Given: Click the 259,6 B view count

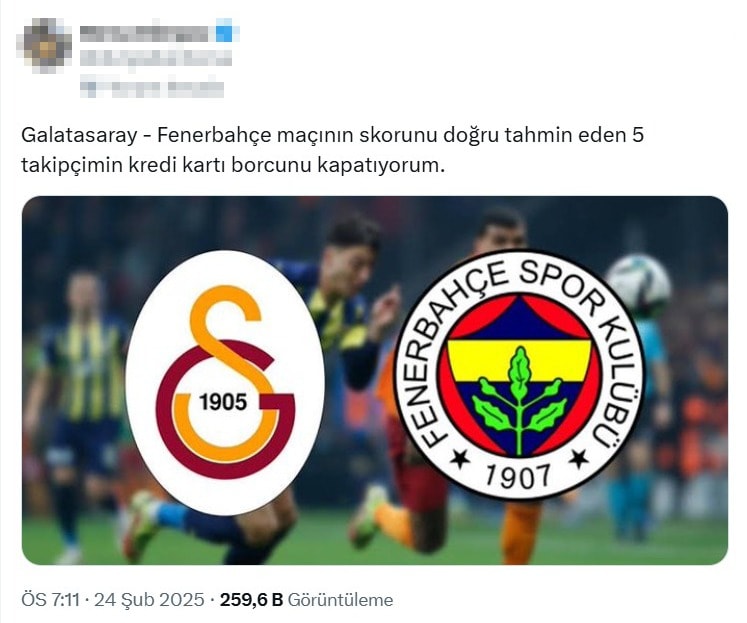Looking at the screenshot, I should click(x=251, y=600).
